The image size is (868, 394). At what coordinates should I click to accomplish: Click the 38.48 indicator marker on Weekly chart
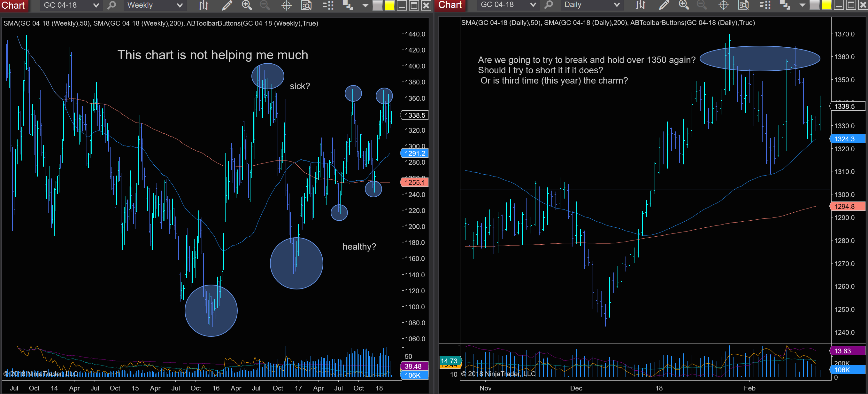pos(414,366)
